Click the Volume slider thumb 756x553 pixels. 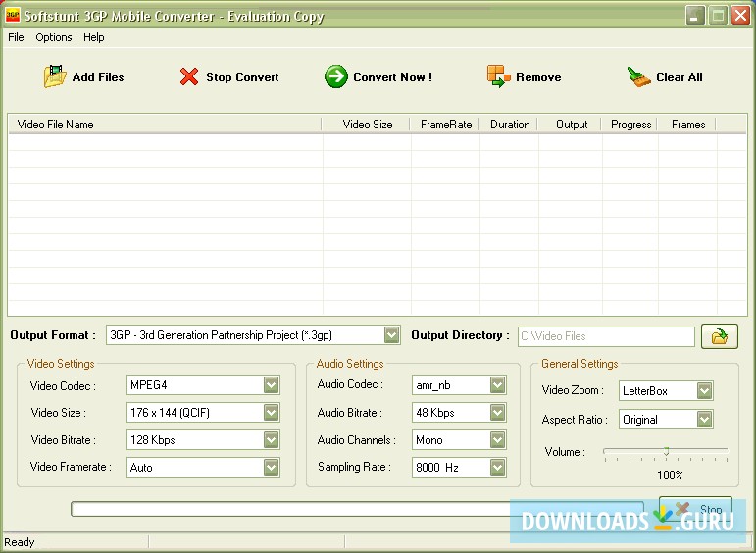[x=667, y=451]
